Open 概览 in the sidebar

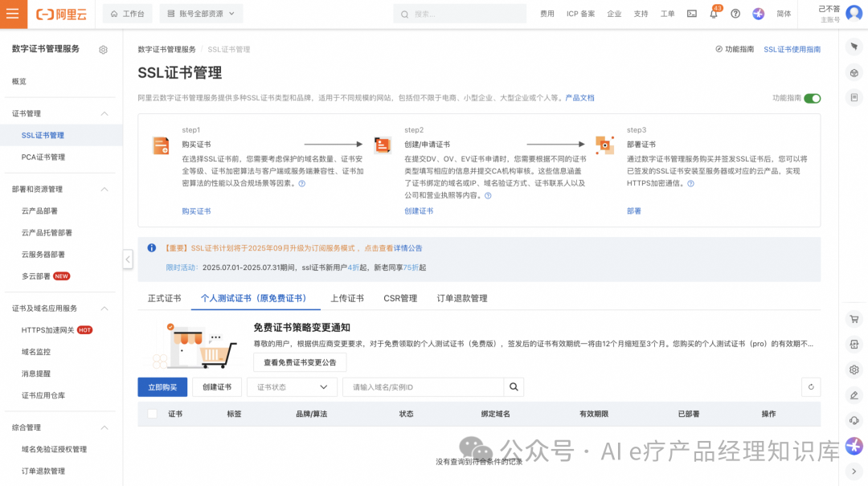pyautogui.click(x=19, y=81)
